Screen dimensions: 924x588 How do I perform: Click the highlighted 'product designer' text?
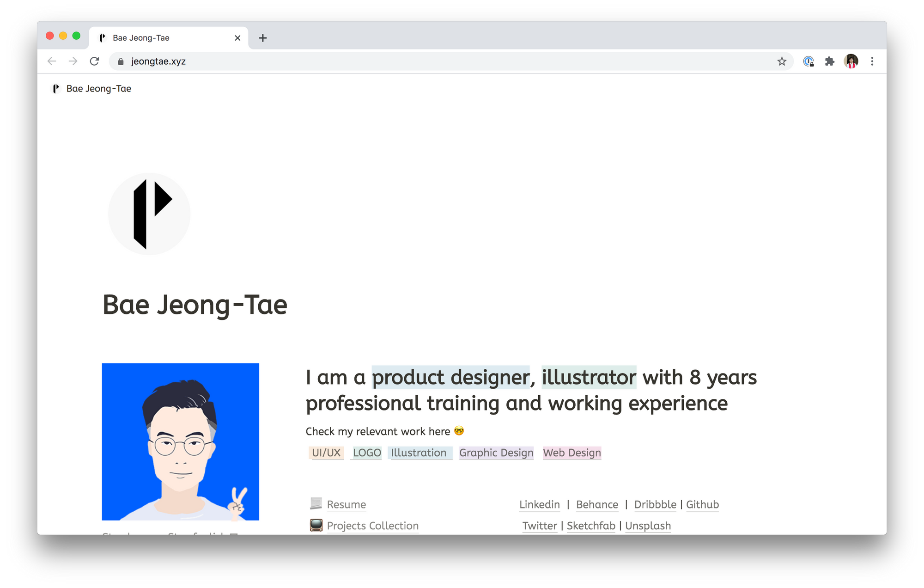(x=450, y=377)
